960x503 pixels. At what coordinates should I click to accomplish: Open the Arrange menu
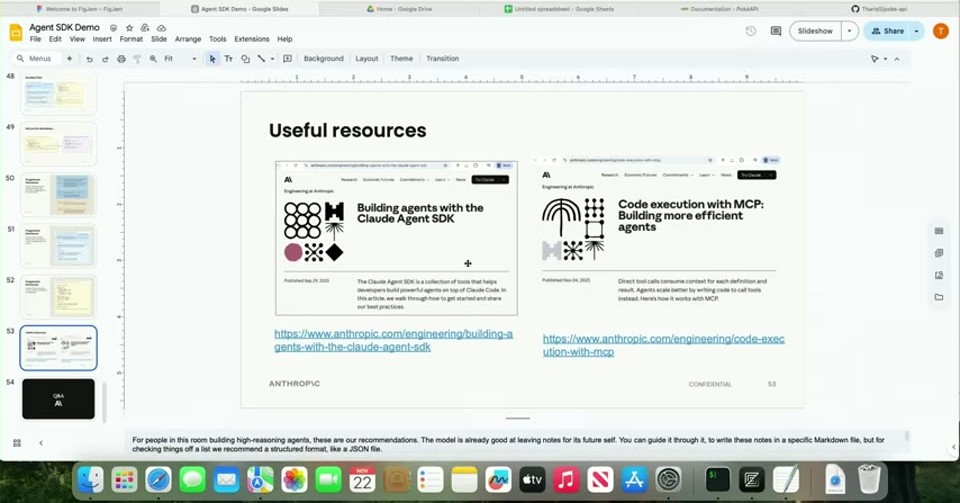pyautogui.click(x=188, y=39)
